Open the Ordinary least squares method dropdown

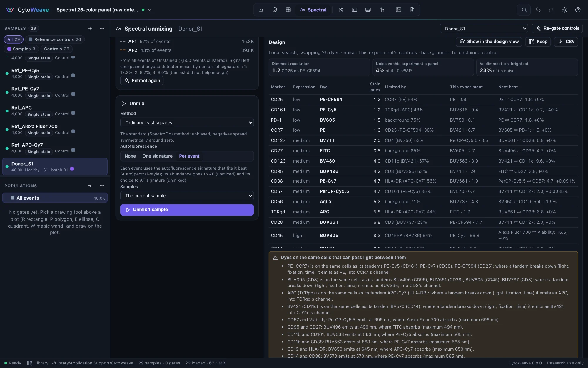click(x=187, y=123)
